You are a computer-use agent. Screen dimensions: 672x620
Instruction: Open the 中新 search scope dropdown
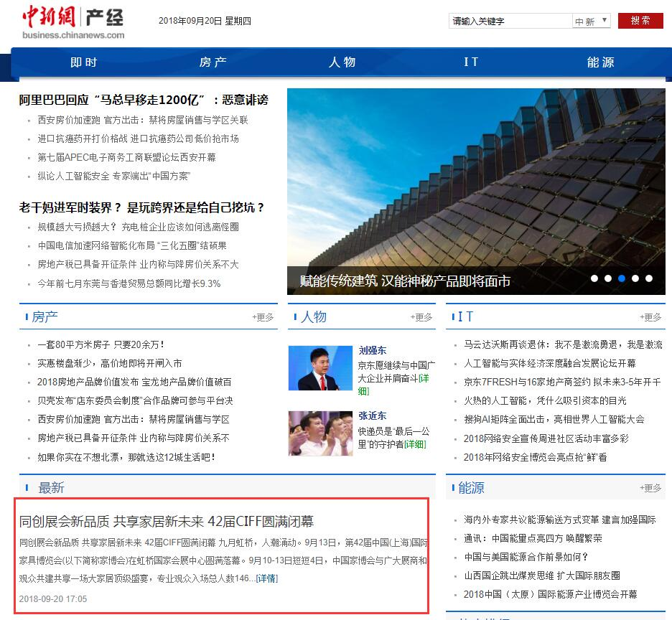tap(591, 21)
